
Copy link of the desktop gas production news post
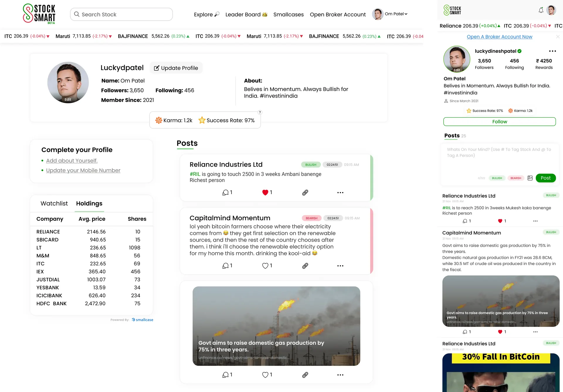point(305,375)
